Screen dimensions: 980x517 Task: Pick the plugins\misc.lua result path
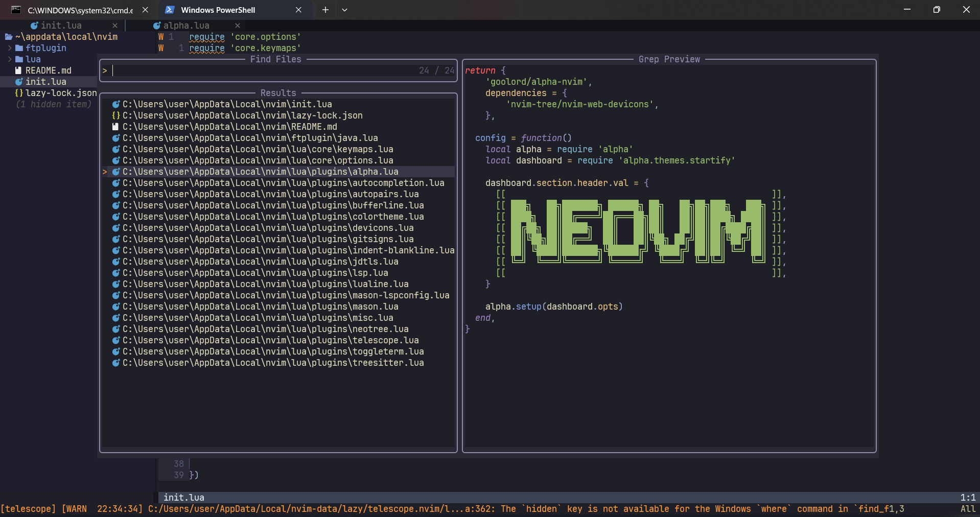(x=258, y=318)
